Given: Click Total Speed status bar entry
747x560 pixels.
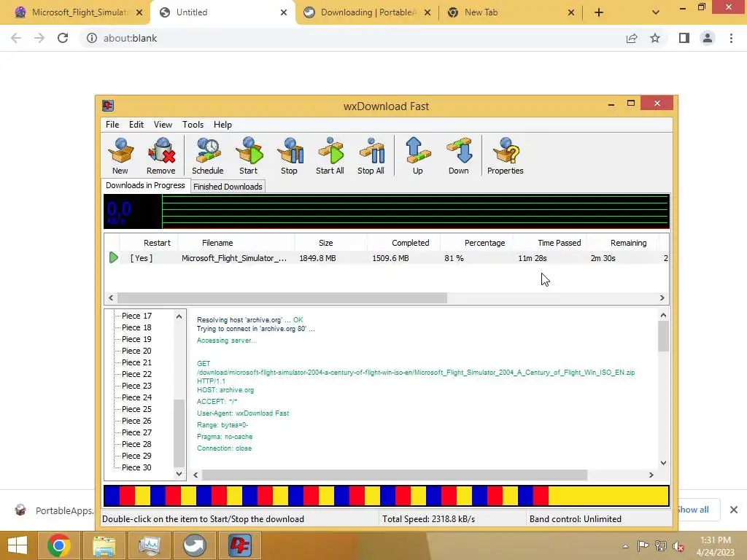Looking at the screenshot, I should [x=428, y=519].
